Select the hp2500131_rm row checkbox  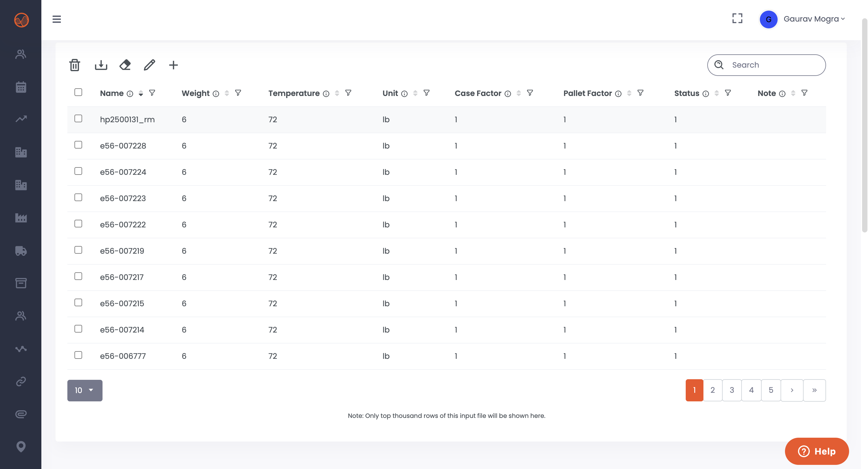click(78, 119)
